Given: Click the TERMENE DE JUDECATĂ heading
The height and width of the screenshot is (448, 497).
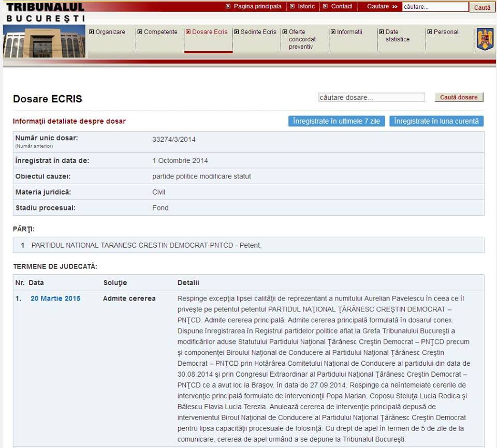Looking at the screenshot, I should 55,266.
